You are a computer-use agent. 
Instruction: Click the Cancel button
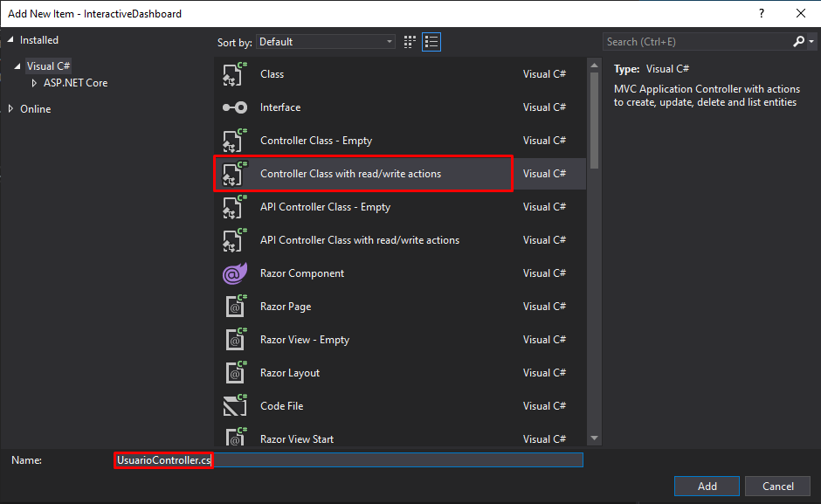[x=777, y=487]
